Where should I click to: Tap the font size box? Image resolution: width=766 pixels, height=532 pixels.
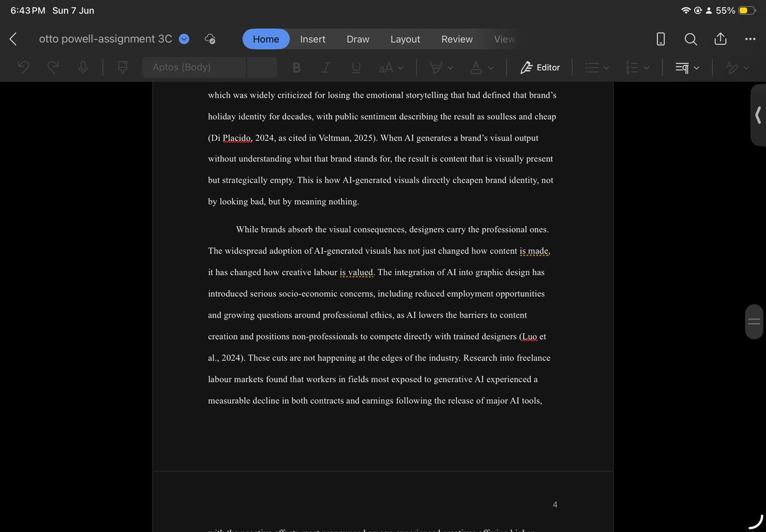(262, 67)
